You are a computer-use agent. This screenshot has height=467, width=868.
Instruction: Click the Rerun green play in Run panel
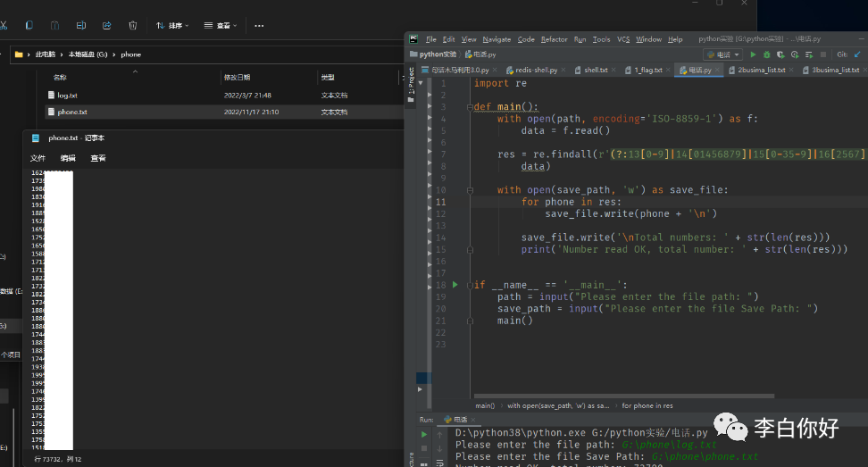pos(424,434)
